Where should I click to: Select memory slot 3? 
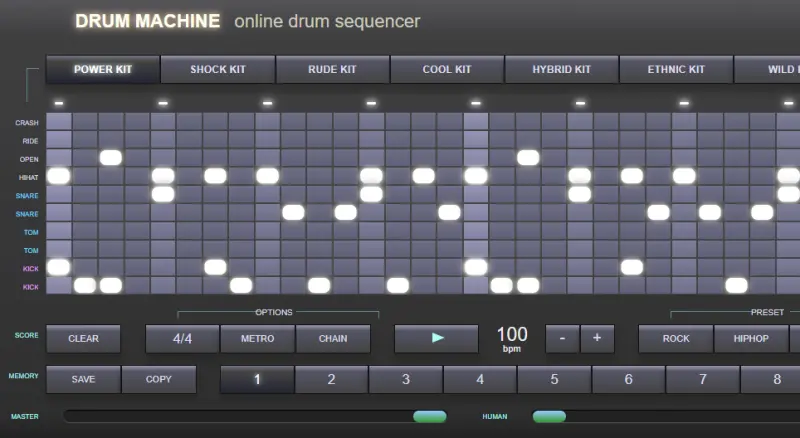point(406,379)
